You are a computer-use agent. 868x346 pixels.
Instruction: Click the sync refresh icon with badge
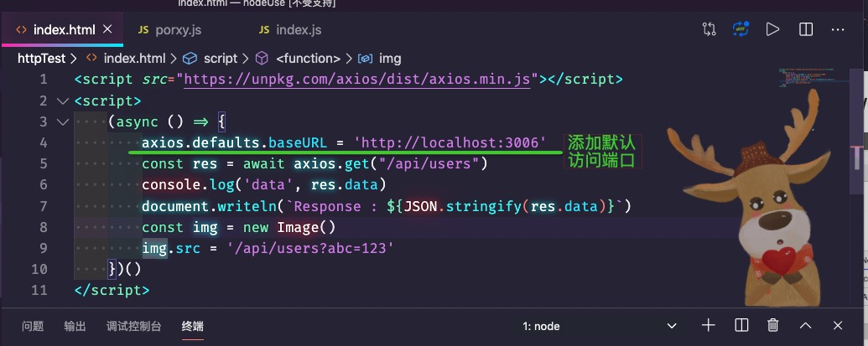tap(741, 29)
